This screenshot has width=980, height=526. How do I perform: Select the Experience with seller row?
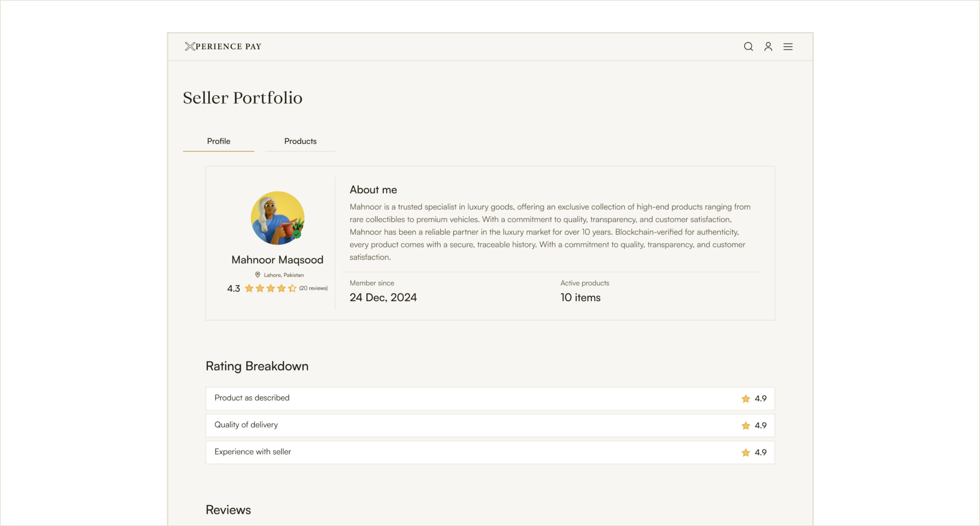click(x=490, y=452)
